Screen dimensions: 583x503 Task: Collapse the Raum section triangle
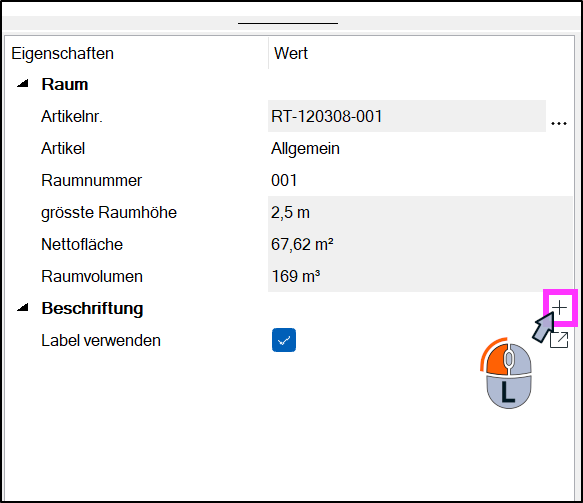click(x=23, y=84)
